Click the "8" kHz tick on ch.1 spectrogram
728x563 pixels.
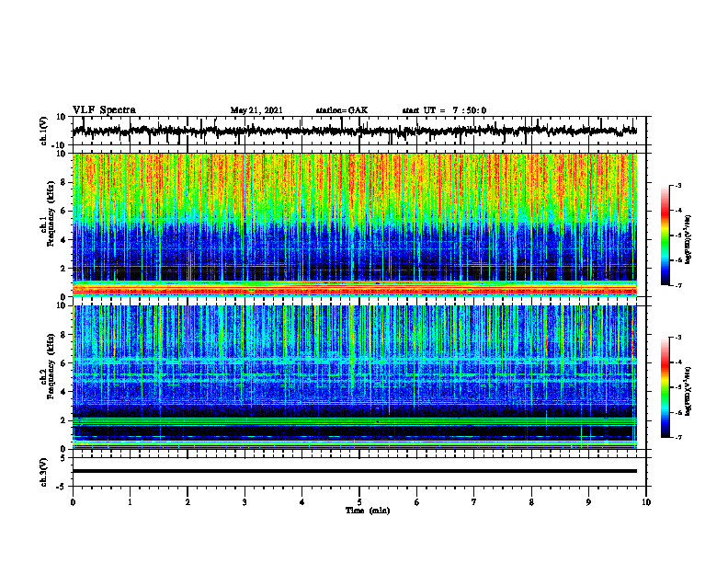[63, 182]
